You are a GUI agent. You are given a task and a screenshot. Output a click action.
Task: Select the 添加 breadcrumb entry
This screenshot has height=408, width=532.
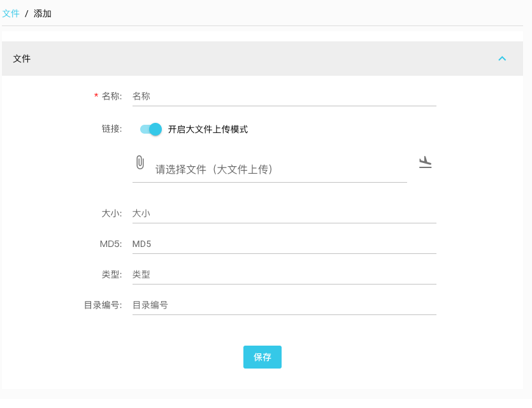(42, 13)
